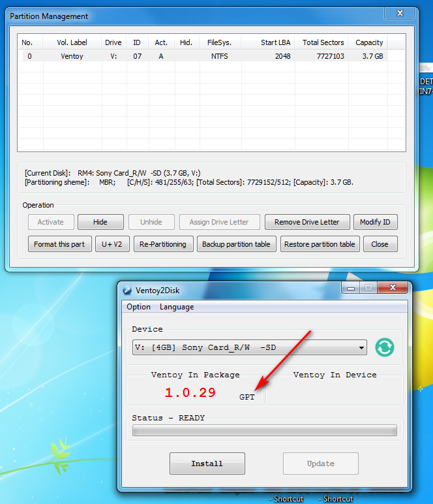This screenshot has height=504, width=433.
Task: Click the green refresh devices icon
Action: click(x=385, y=347)
